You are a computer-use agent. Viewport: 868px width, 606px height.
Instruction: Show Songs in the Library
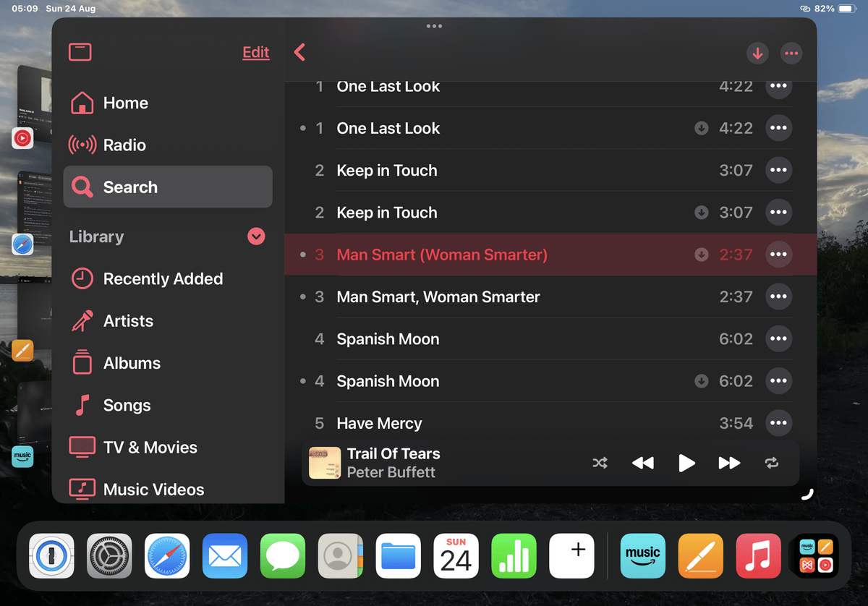pos(168,405)
